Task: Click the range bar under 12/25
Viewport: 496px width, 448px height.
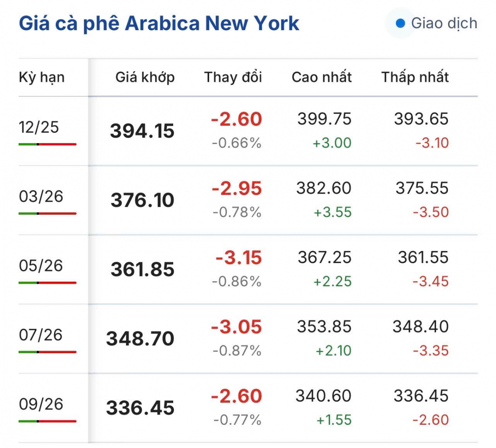Action: click(48, 144)
